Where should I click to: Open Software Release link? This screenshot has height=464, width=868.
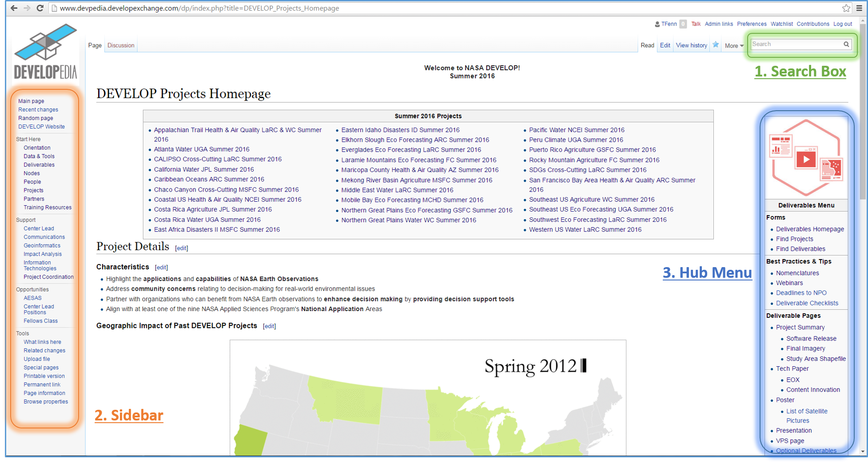811,339
